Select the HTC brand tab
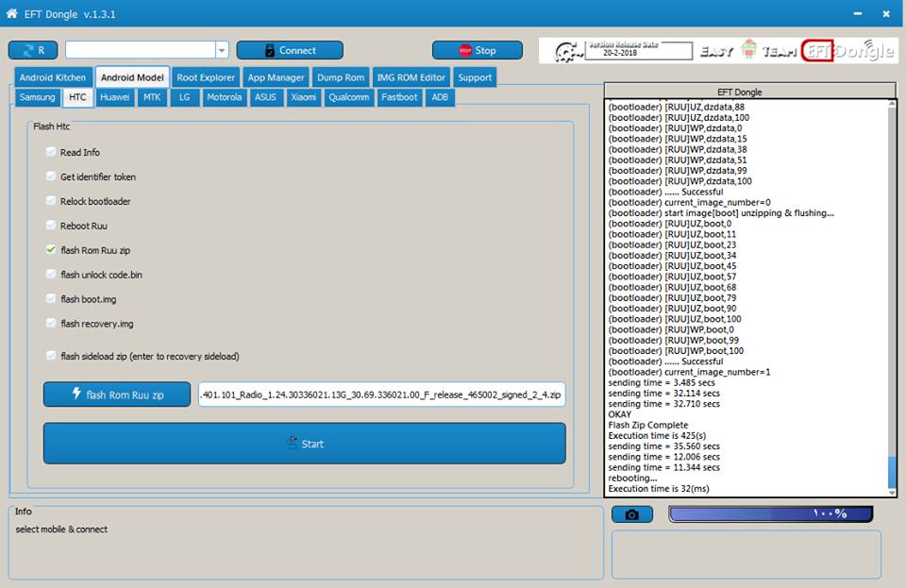This screenshot has width=906, height=588. click(x=77, y=97)
